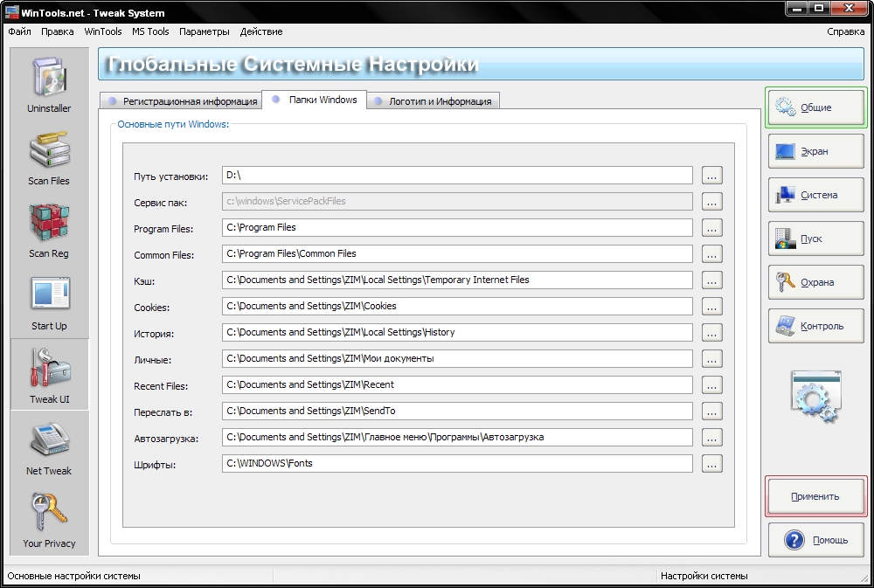The image size is (874, 588).
Task: Click the Личные path field
Action: pos(457,358)
